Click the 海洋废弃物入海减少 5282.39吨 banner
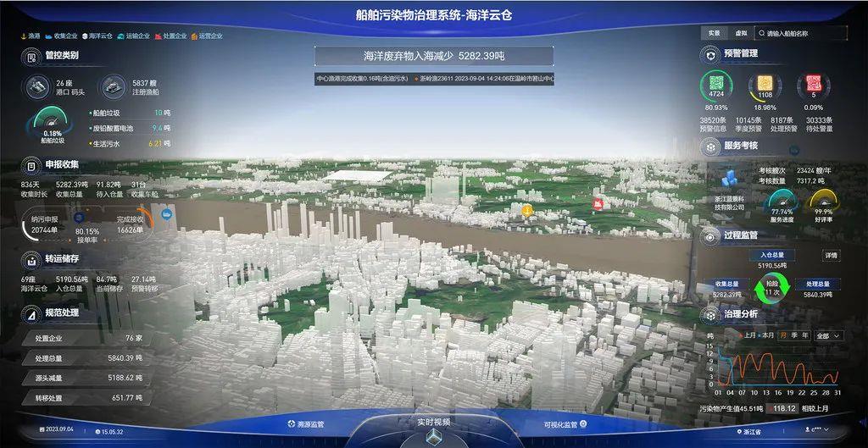 coord(434,56)
